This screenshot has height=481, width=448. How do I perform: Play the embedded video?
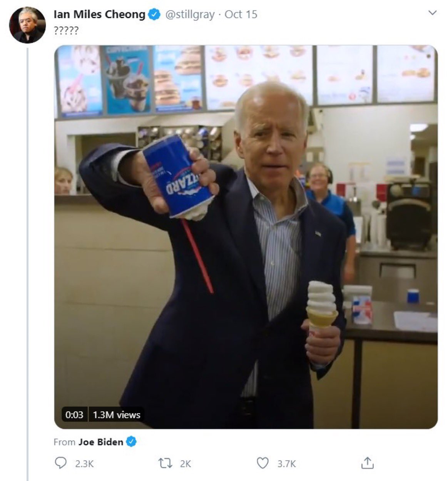(x=246, y=237)
